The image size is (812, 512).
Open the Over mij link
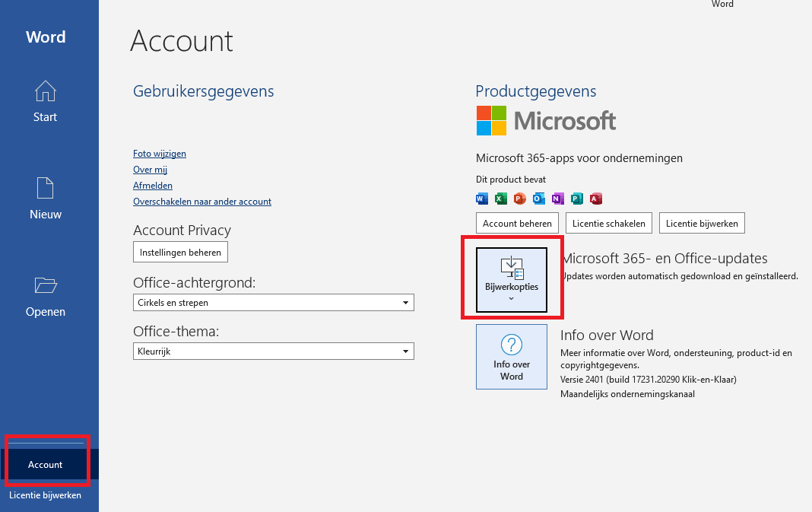pos(151,170)
